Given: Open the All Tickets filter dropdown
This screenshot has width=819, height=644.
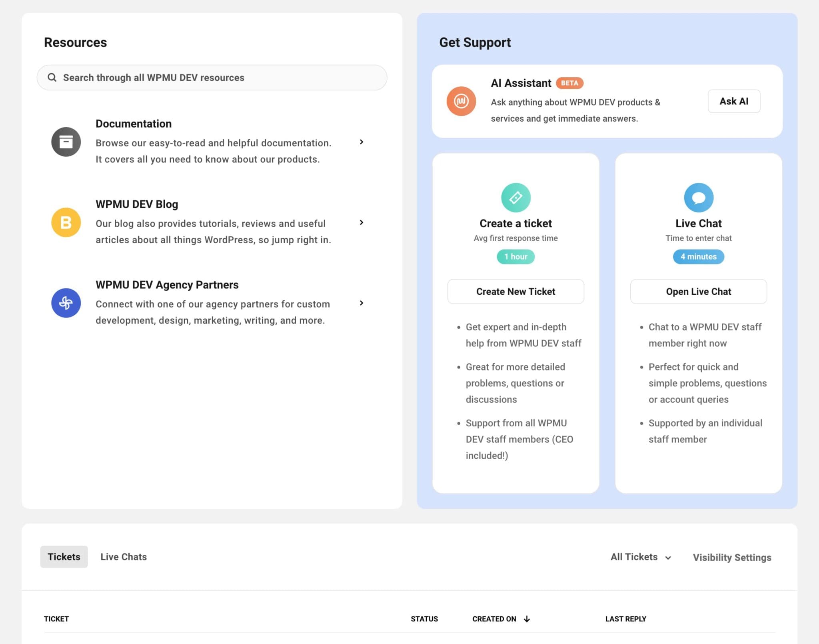Looking at the screenshot, I should point(640,556).
